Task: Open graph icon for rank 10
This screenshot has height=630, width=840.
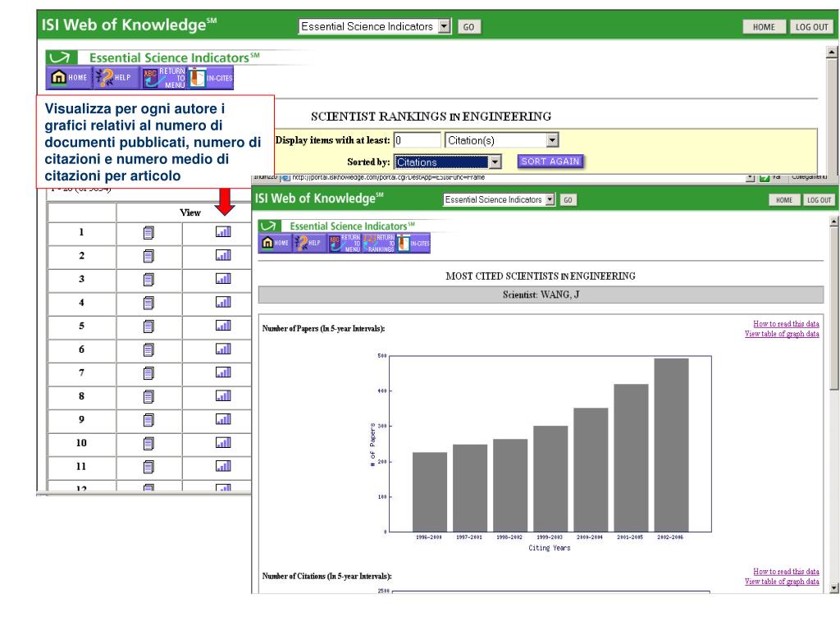Action: (x=223, y=443)
